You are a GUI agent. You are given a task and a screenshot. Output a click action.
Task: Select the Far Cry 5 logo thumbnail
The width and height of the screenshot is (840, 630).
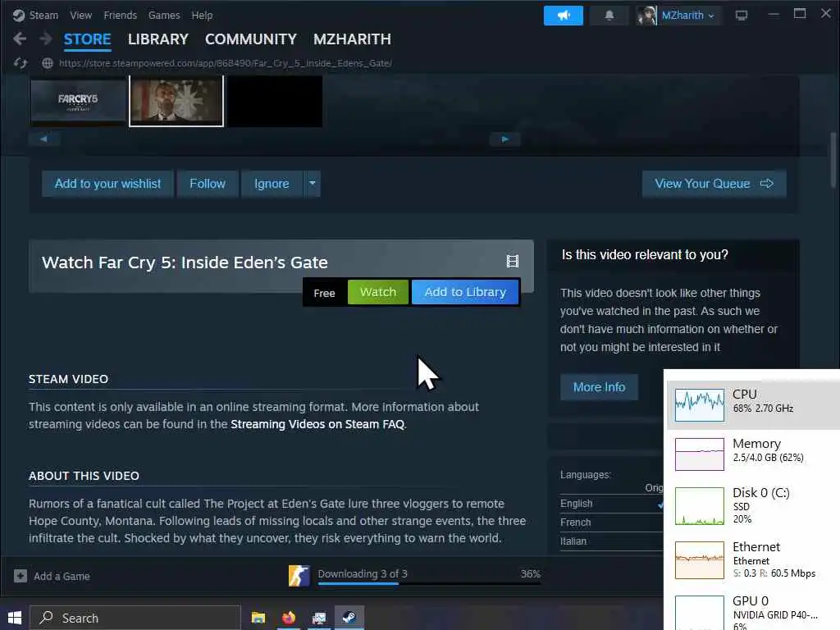tap(78, 101)
